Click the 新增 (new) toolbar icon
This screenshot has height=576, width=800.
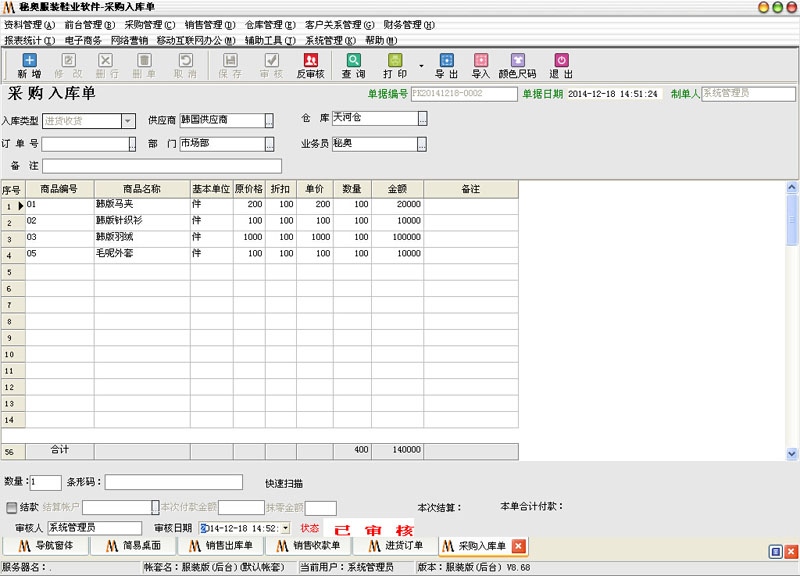pos(30,65)
